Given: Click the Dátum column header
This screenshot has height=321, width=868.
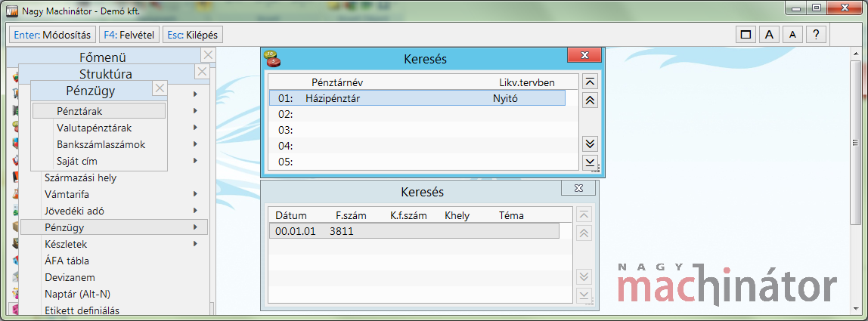Looking at the screenshot, I should click(291, 215).
